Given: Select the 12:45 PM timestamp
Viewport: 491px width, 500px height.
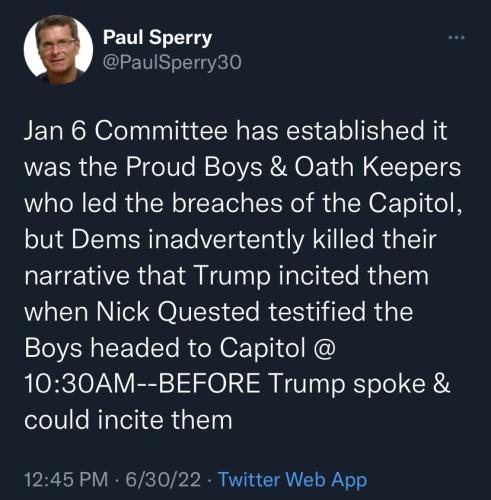Looking at the screenshot, I should pyautogui.click(x=66, y=479).
